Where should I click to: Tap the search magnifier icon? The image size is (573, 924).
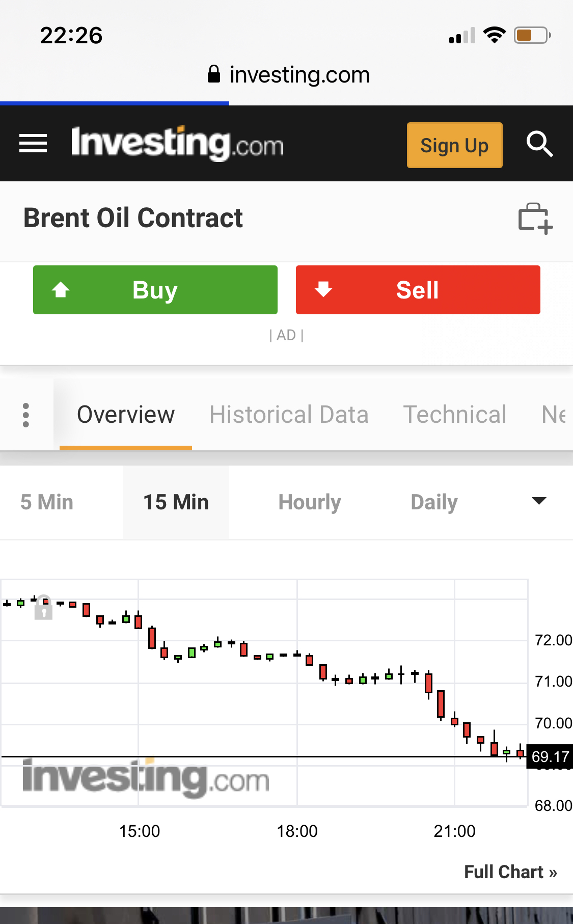[x=539, y=144]
